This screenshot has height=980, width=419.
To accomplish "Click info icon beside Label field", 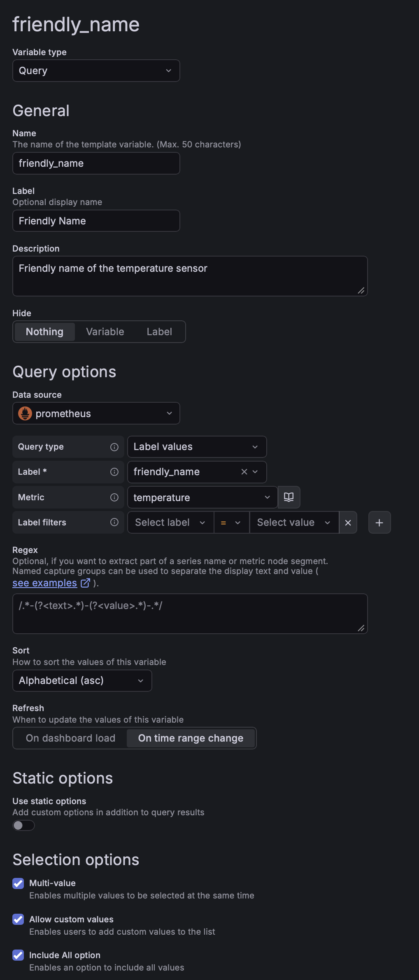I will (114, 472).
